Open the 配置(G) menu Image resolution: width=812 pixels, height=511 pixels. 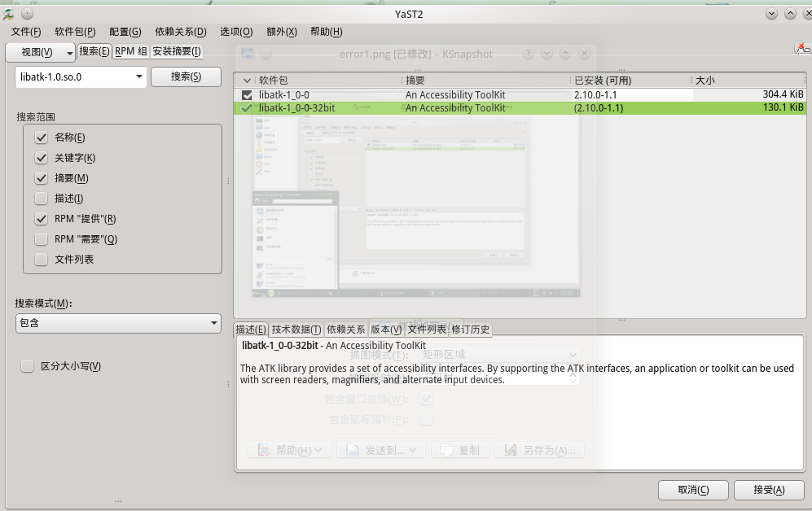point(125,32)
